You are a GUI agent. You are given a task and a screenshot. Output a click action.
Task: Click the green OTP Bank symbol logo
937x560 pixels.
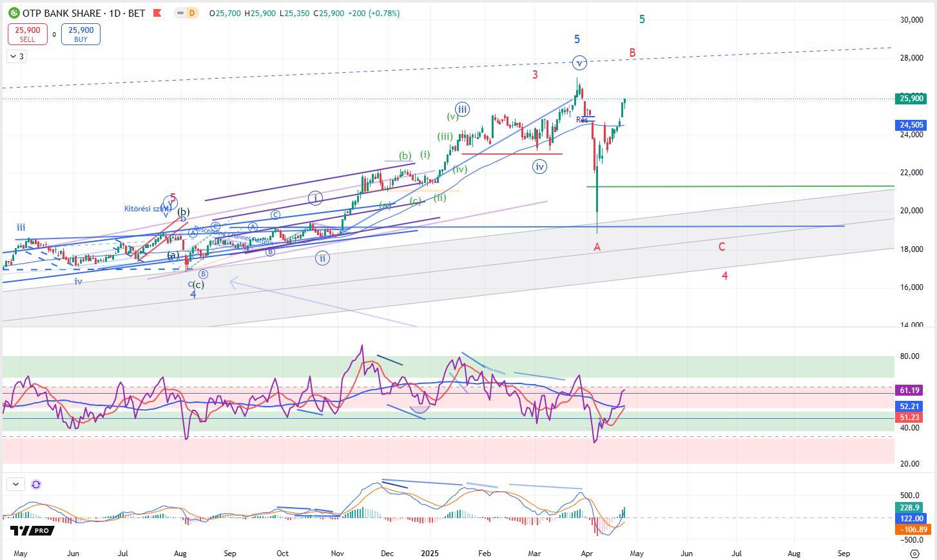tap(14, 13)
